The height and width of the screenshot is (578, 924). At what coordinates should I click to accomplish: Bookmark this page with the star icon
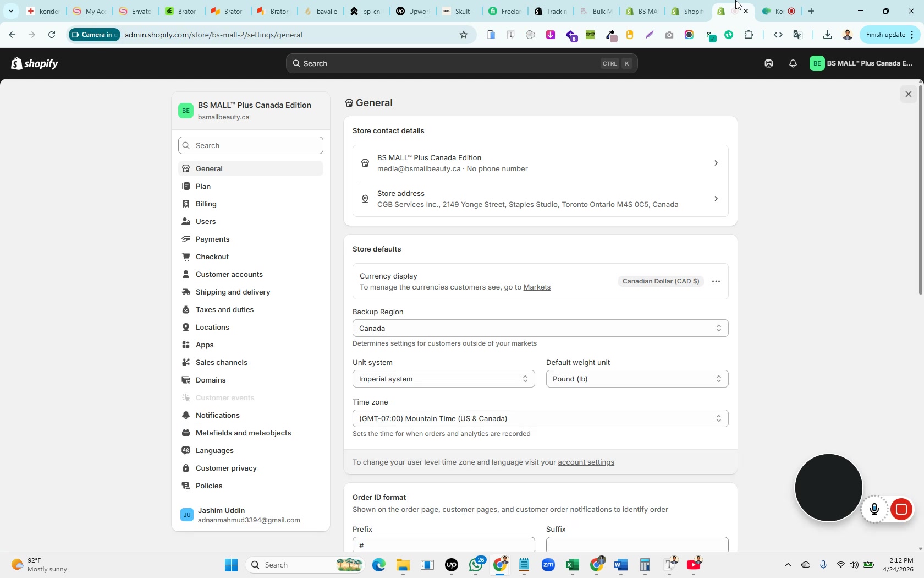(x=464, y=35)
